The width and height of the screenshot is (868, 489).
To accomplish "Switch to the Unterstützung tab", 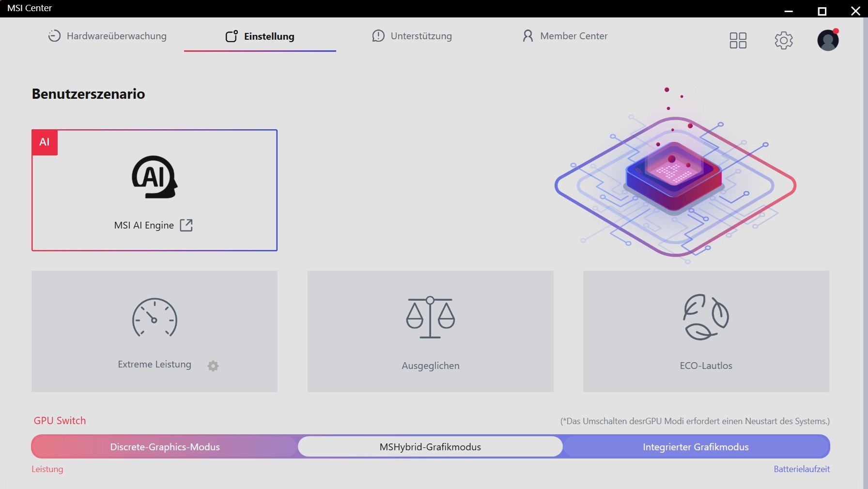I will pyautogui.click(x=412, y=36).
